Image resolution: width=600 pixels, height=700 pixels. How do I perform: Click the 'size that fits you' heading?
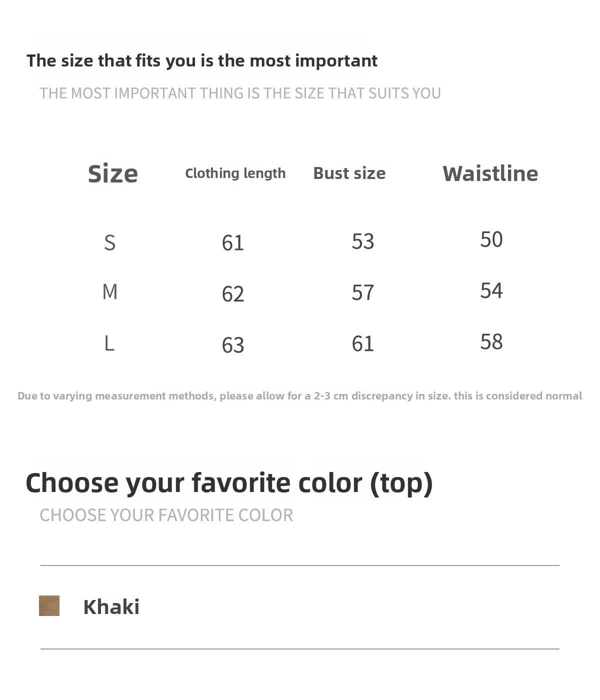click(201, 60)
